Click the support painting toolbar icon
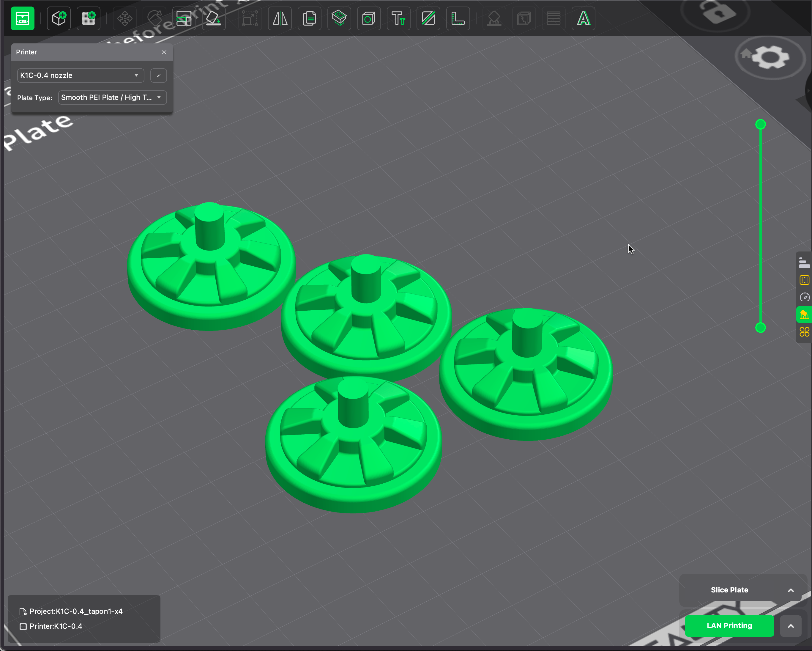Viewport: 812px width, 651px height. point(494,18)
